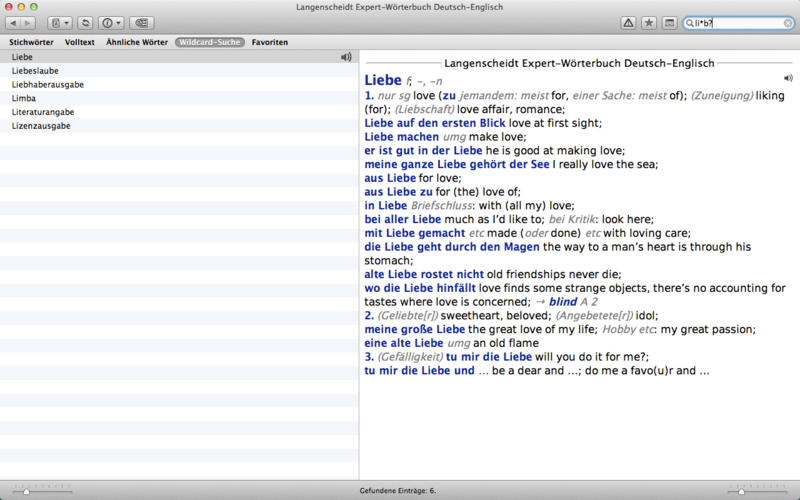Select the Liebe entry in results list
Screen dimensions: 800x500
click(179, 57)
